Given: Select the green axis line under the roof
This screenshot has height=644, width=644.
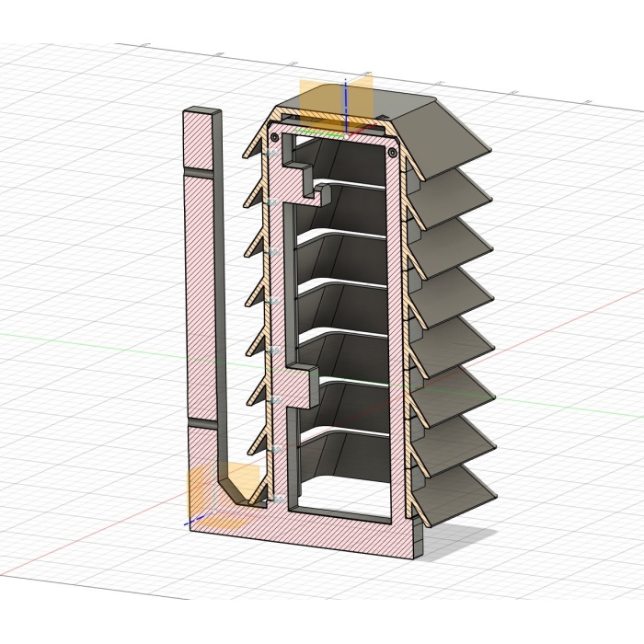Looking at the screenshot, I should click(313, 135).
